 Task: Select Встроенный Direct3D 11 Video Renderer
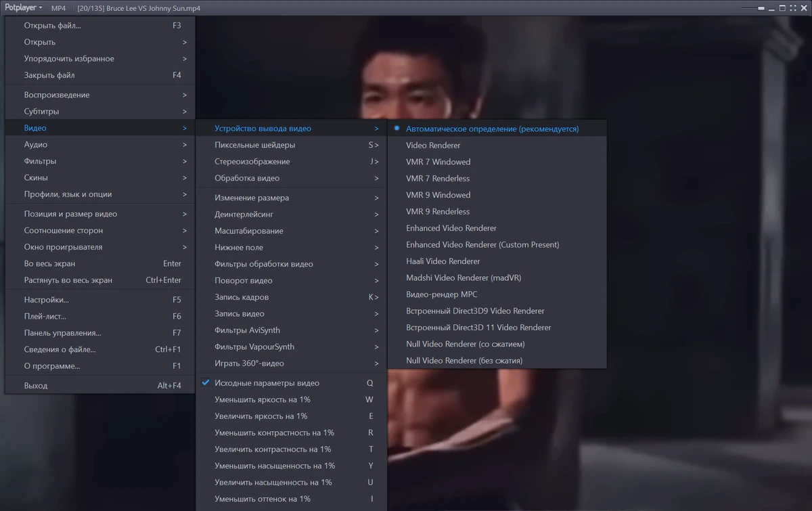point(497,328)
